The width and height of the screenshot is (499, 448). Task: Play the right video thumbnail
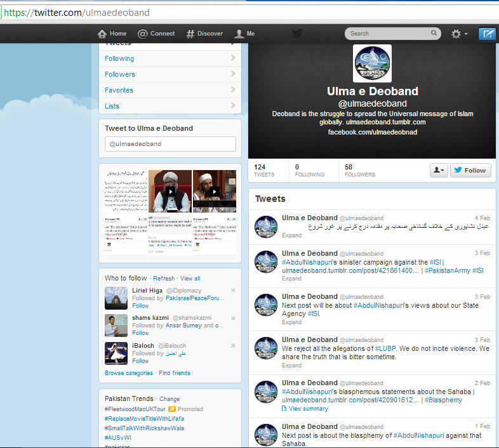tap(215, 191)
